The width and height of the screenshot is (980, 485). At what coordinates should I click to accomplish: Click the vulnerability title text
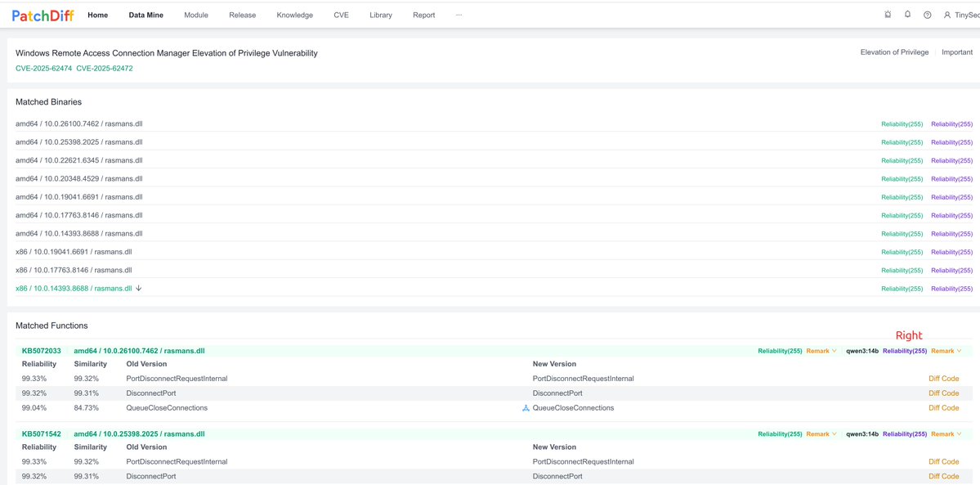click(167, 53)
